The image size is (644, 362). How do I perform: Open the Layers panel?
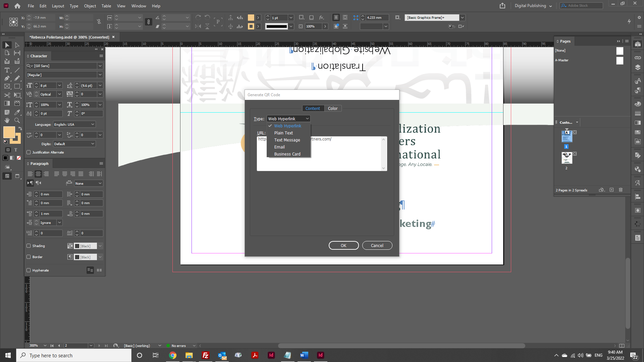638,67
